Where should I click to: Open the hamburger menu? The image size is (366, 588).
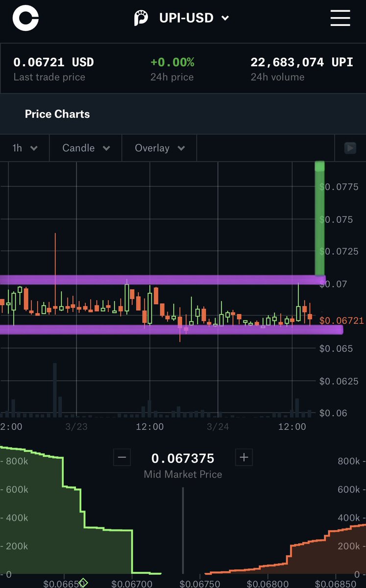(340, 18)
